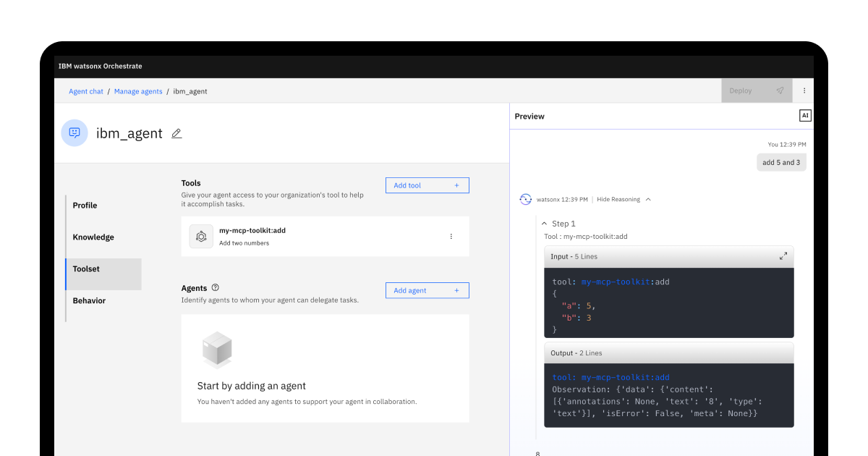The height and width of the screenshot is (456, 868).
Task: Click the 'Input - 5 Lines' header
Action: 669,256
